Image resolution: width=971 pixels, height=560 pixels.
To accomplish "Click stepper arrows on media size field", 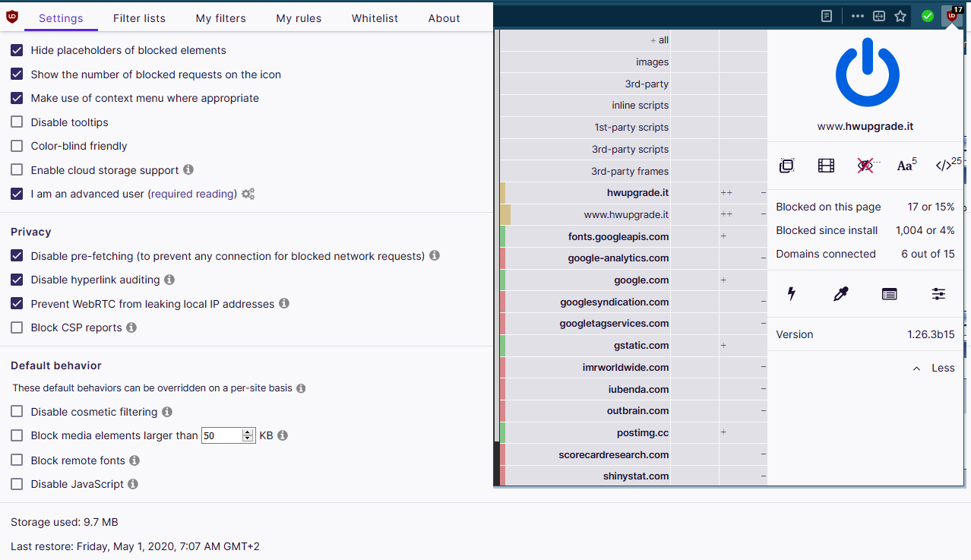I will (248, 435).
